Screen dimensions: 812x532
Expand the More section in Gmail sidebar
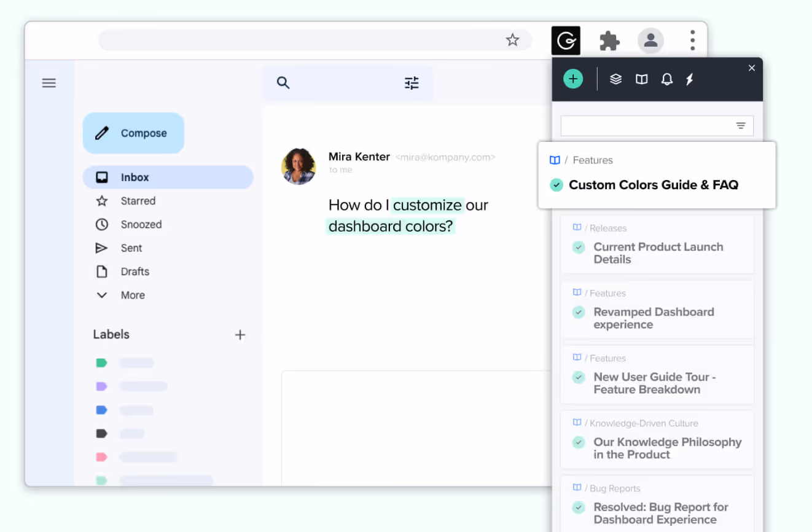pyautogui.click(x=102, y=295)
